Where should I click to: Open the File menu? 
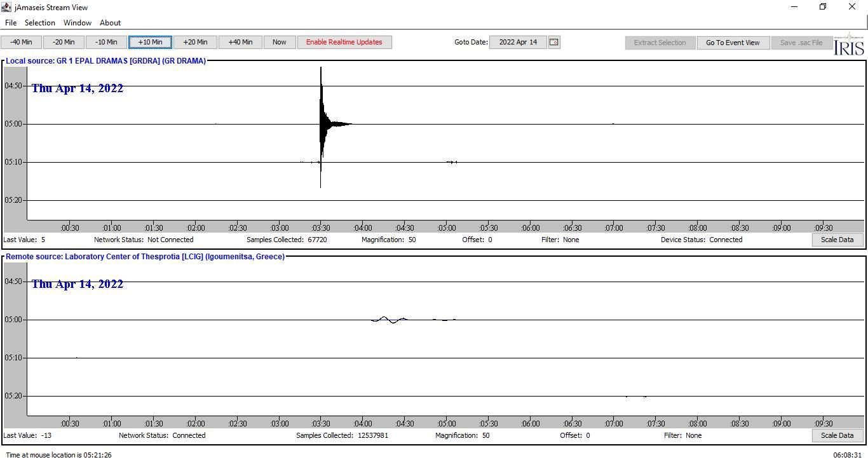(11, 22)
